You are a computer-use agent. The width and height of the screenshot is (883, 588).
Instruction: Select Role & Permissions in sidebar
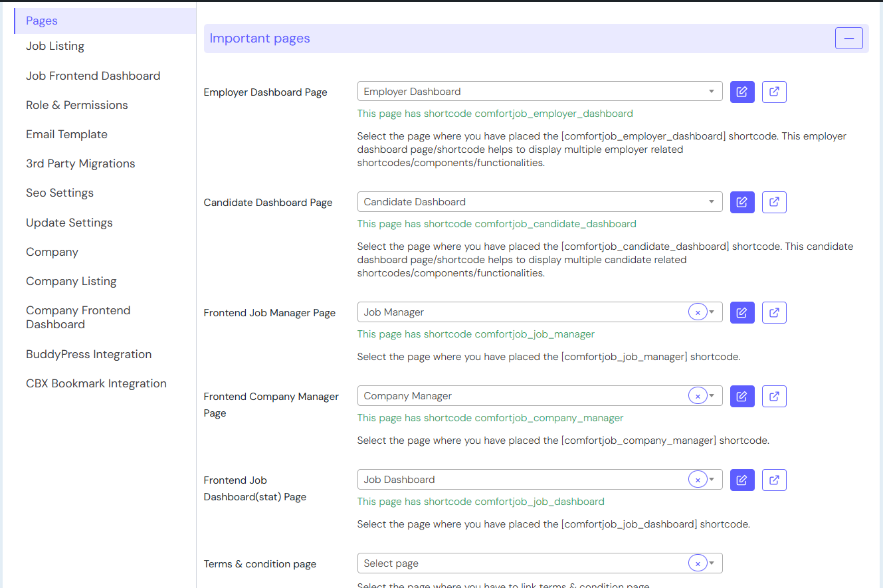point(77,105)
